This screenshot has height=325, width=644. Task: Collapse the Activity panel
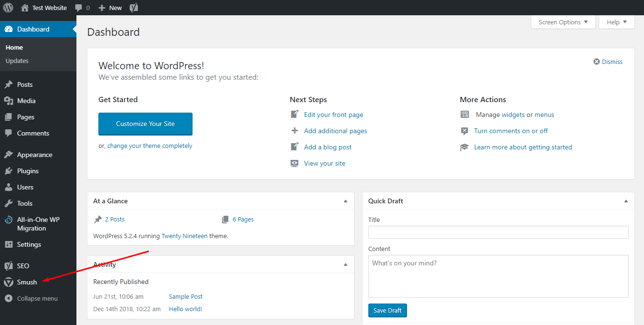click(345, 264)
